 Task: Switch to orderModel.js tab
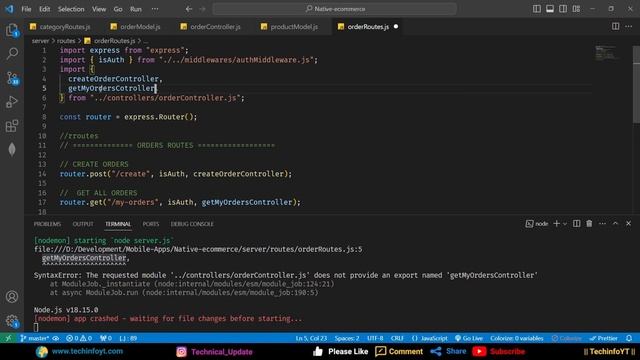(136, 27)
